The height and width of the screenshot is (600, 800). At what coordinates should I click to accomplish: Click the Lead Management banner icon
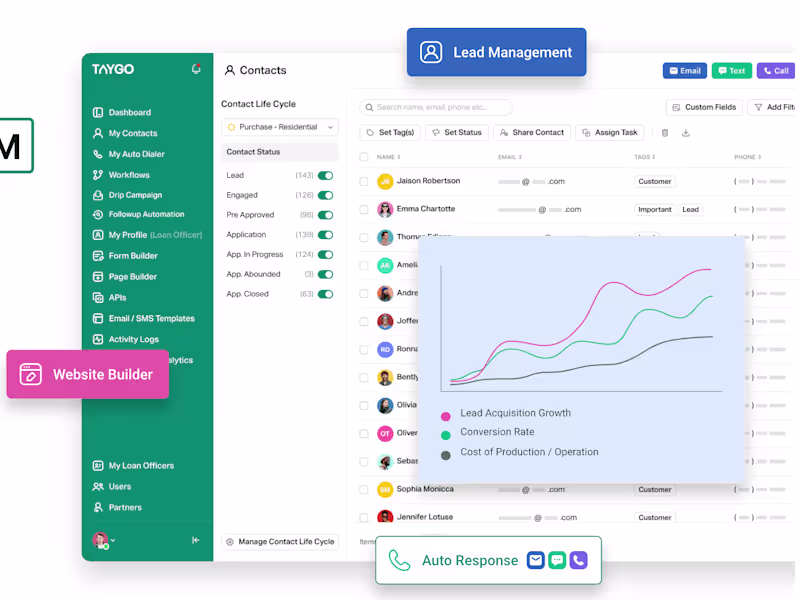pyautogui.click(x=431, y=52)
